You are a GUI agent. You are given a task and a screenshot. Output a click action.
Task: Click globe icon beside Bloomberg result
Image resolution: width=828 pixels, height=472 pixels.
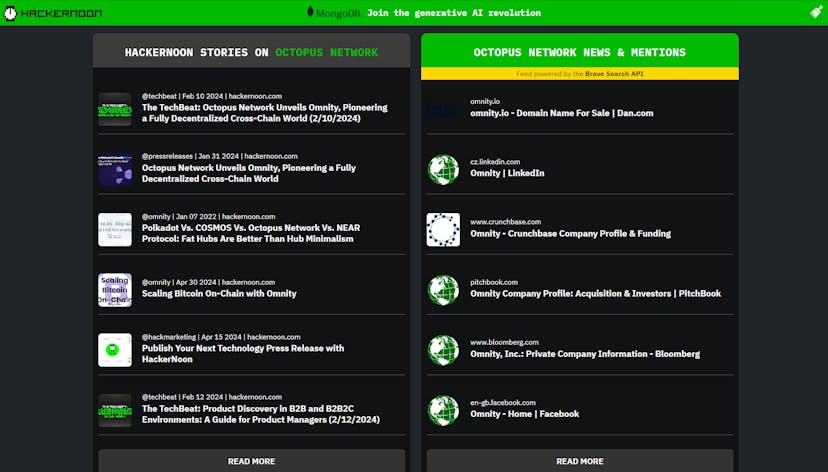pos(443,349)
